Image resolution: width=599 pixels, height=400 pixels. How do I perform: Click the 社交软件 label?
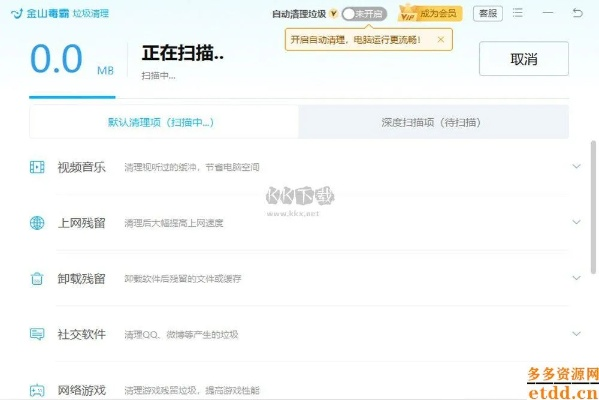81,334
